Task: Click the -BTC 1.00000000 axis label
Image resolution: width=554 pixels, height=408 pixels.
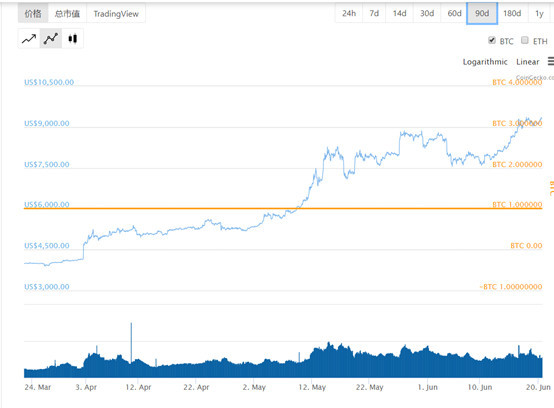Action: point(511,286)
